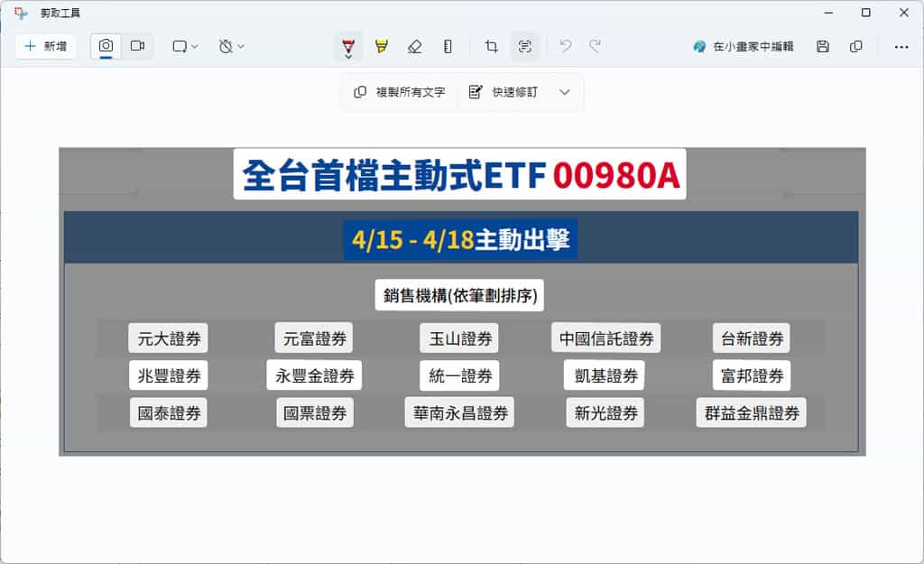924x564 pixels.
Task: Open snip with 在小畫家中編輯
Action: (x=744, y=46)
